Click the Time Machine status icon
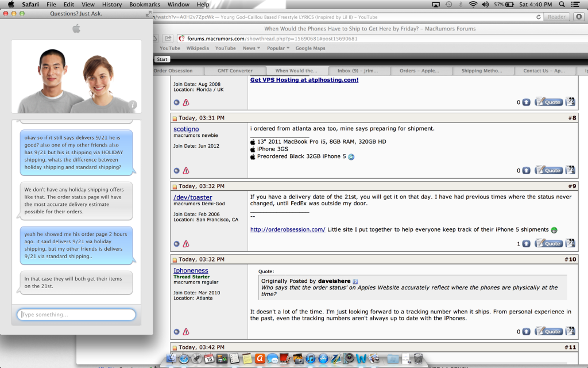The height and width of the screenshot is (368, 588). [448, 5]
